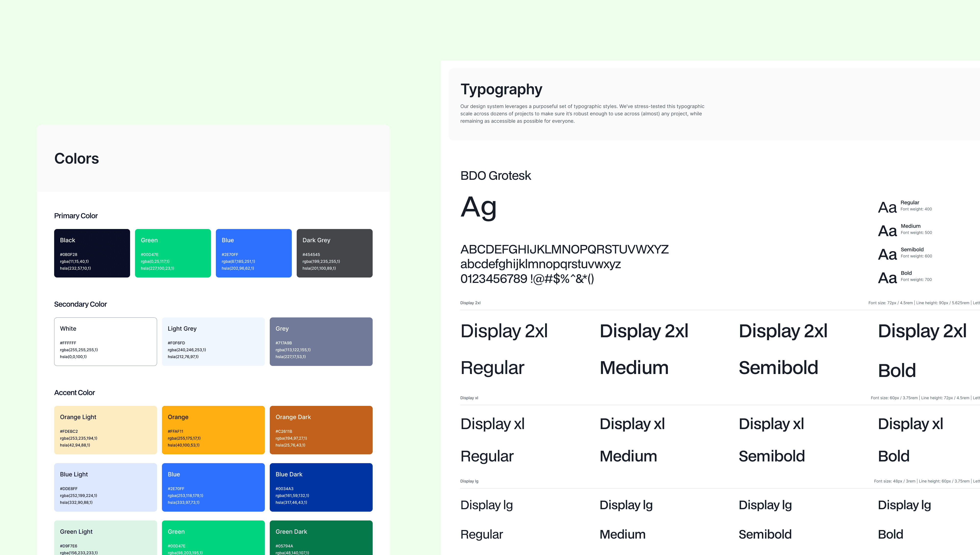This screenshot has height=555, width=980.
Task: Click the Black primary color swatch
Action: tap(92, 253)
